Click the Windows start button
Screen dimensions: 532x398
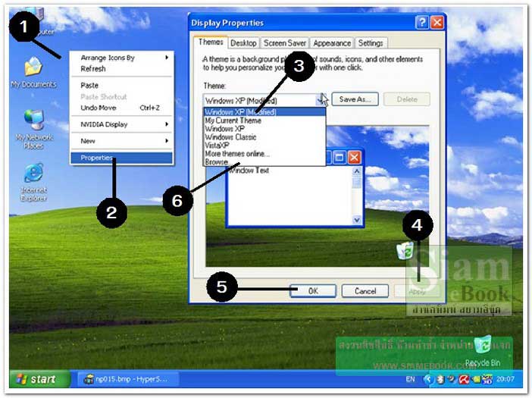click(x=38, y=378)
